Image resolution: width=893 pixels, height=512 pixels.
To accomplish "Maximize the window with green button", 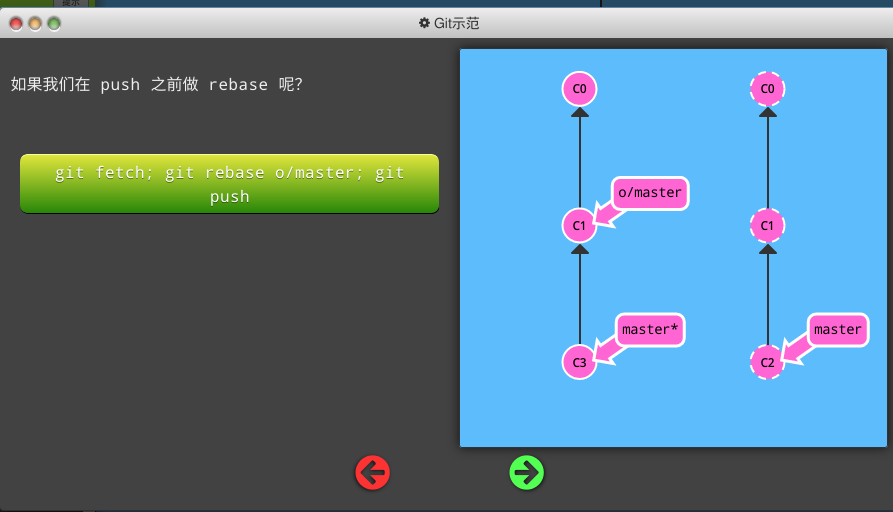I will click(x=54, y=23).
